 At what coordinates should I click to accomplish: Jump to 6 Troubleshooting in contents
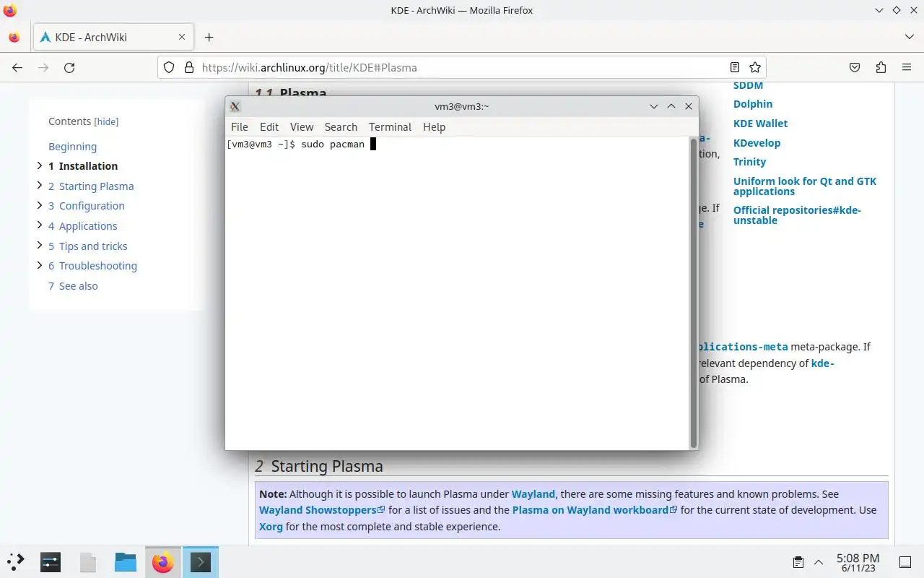point(92,266)
